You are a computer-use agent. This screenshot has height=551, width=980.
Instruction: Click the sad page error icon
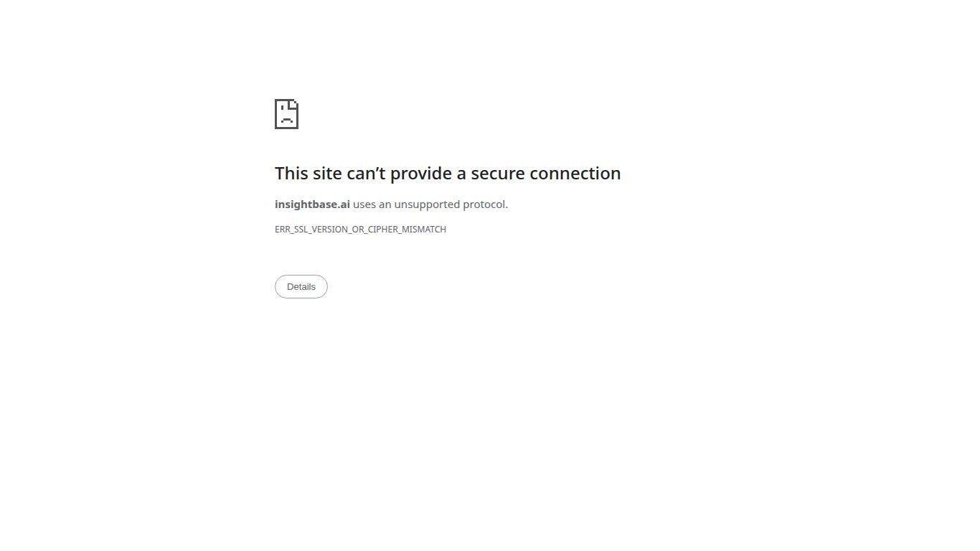(286, 114)
